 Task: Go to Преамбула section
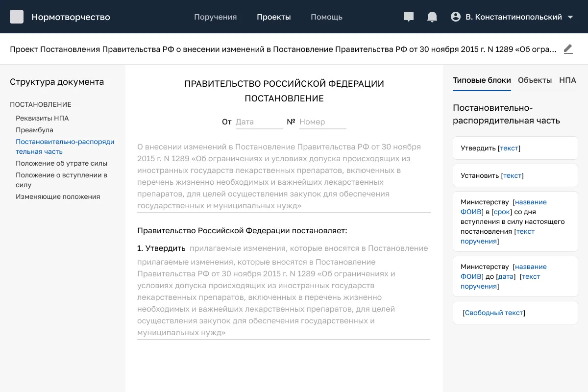(34, 130)
